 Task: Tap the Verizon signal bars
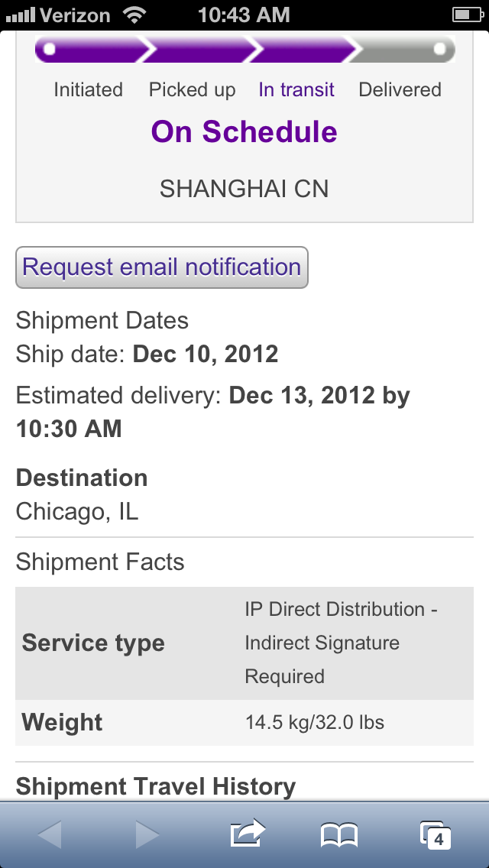click(21, 15)
